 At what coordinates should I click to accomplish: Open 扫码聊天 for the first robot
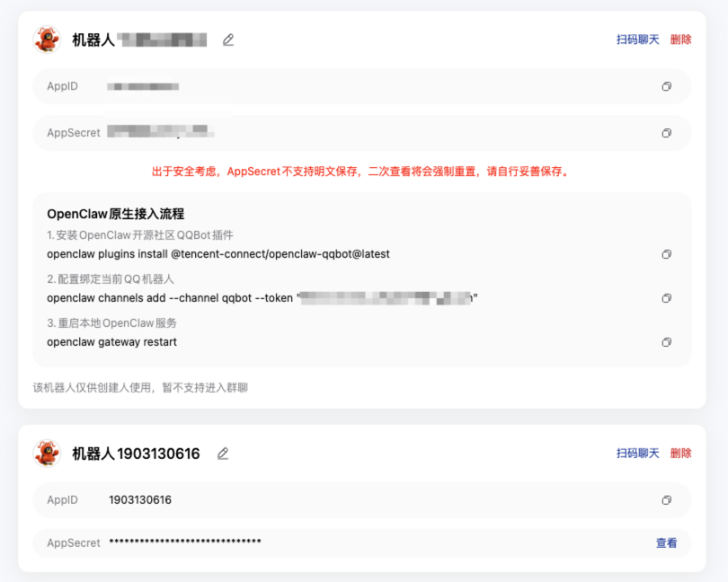[x=638, y=40]
